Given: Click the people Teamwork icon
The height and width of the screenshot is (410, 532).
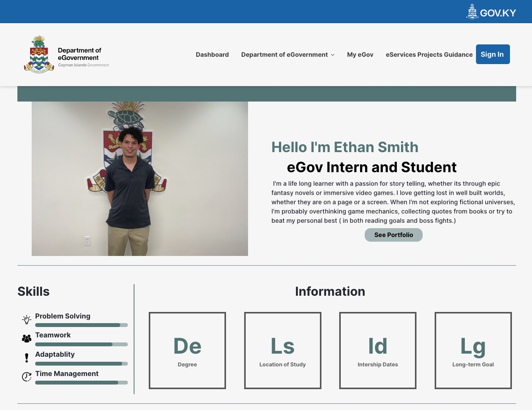Looking at the screenshot, I should tap(27, 339).
